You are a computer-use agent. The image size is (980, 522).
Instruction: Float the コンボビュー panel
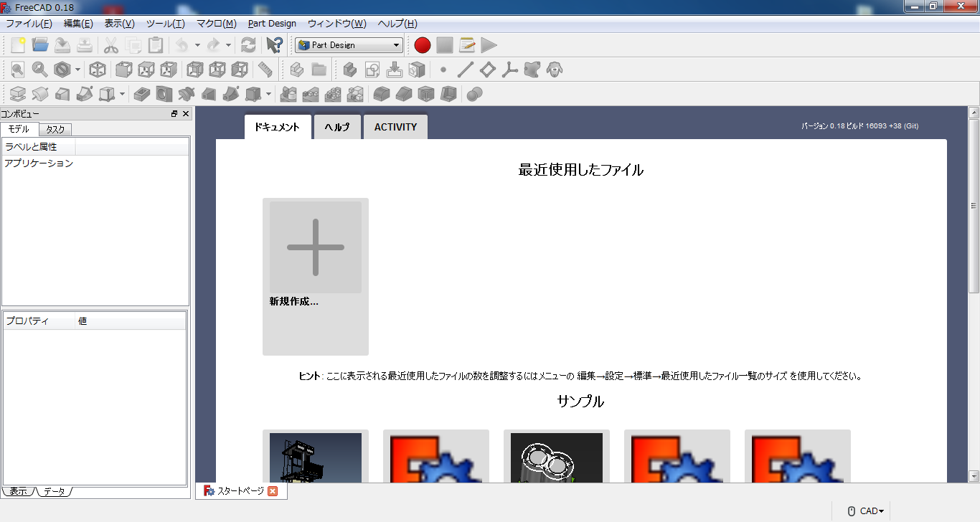[174, 114]
